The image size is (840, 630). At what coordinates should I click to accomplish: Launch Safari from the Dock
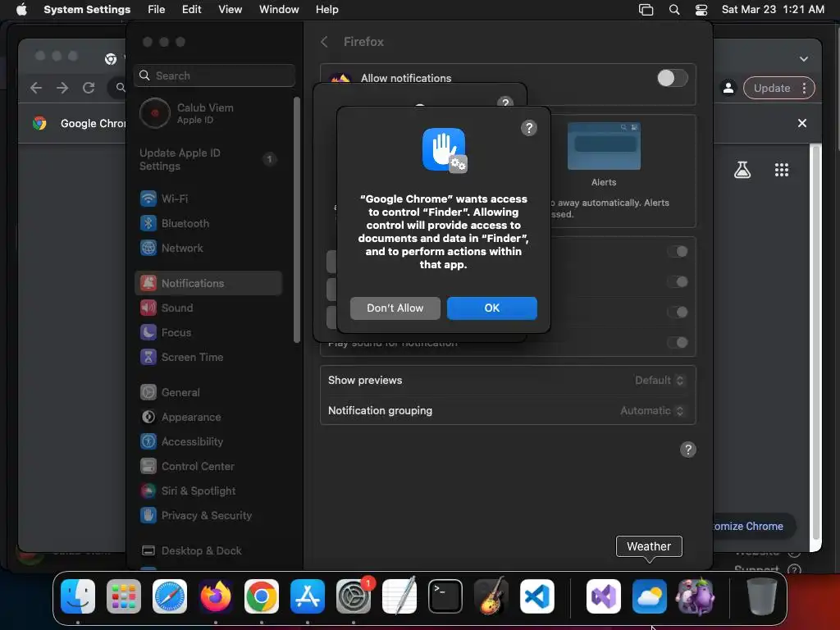(x=170, y=596)
